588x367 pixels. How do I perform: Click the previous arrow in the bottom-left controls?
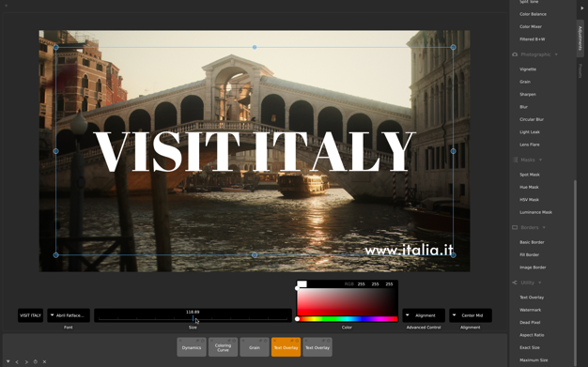point(17,361)
